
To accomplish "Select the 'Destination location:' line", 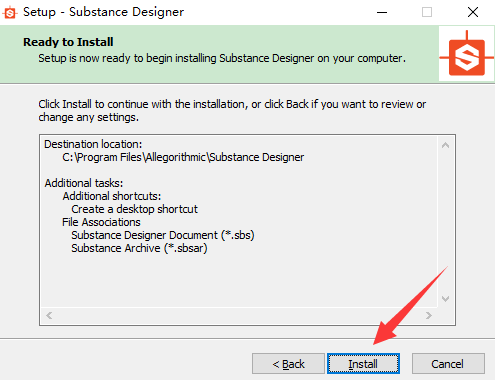I will point(93,144).
